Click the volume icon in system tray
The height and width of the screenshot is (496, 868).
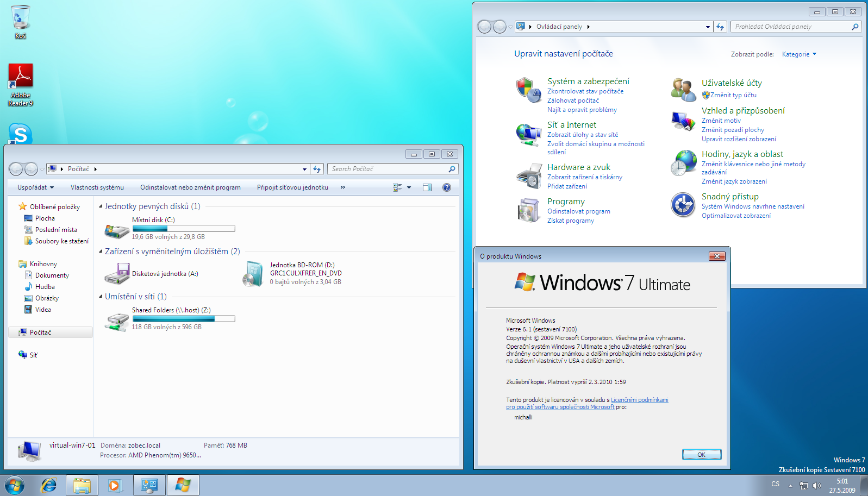point(816,486)
